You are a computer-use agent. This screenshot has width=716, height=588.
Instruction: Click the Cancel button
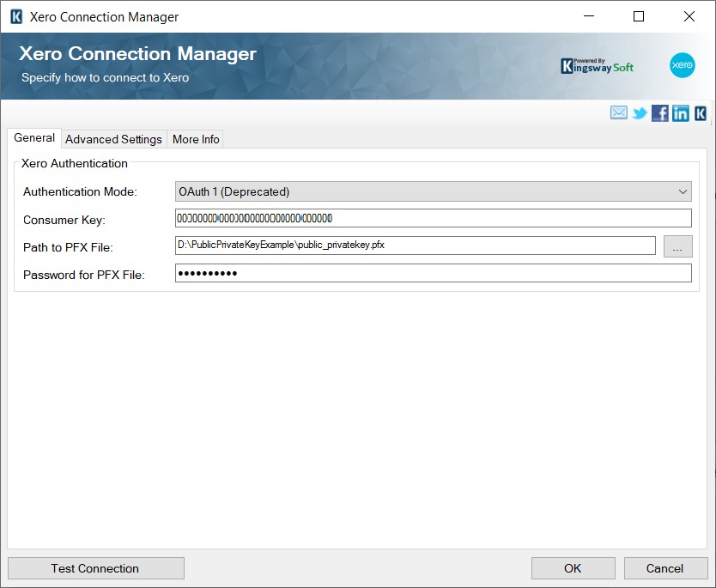pos(665,568)
